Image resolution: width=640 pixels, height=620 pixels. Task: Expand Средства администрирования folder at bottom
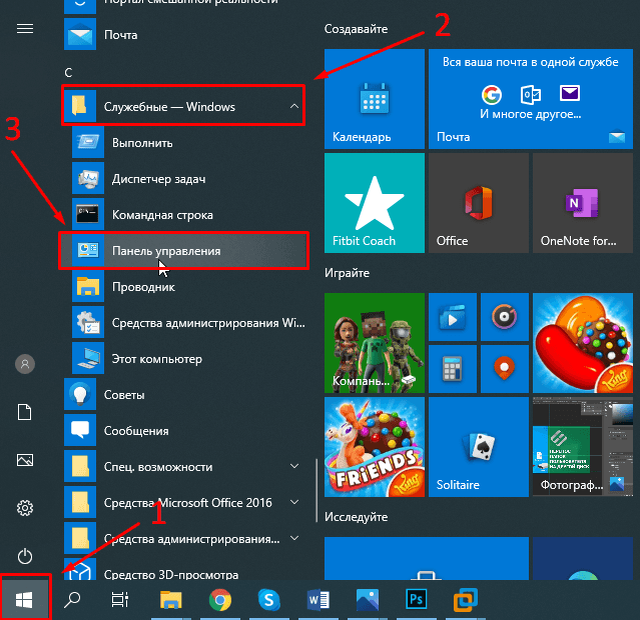[184, 538]
